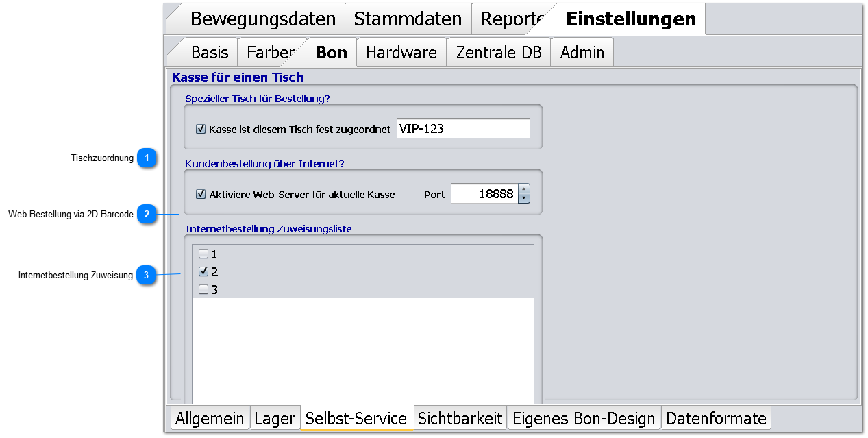Click annotation marker 2 for Web-Bestellung
868x438 pixels.
point(146,215)
